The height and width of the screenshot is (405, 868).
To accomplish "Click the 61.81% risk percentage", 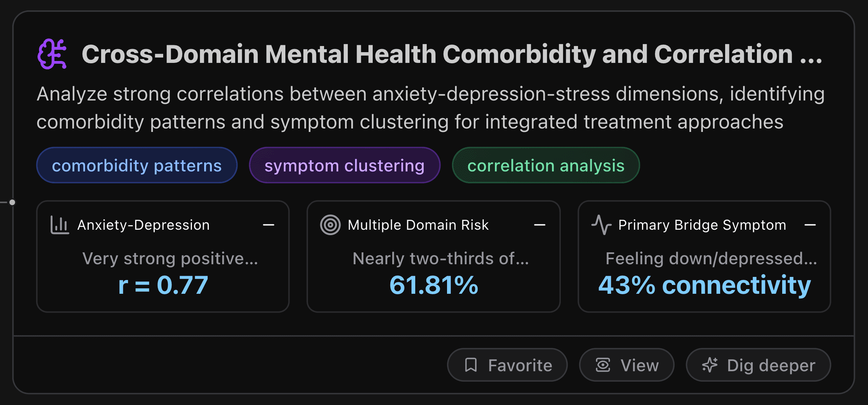I will (433, 285).
